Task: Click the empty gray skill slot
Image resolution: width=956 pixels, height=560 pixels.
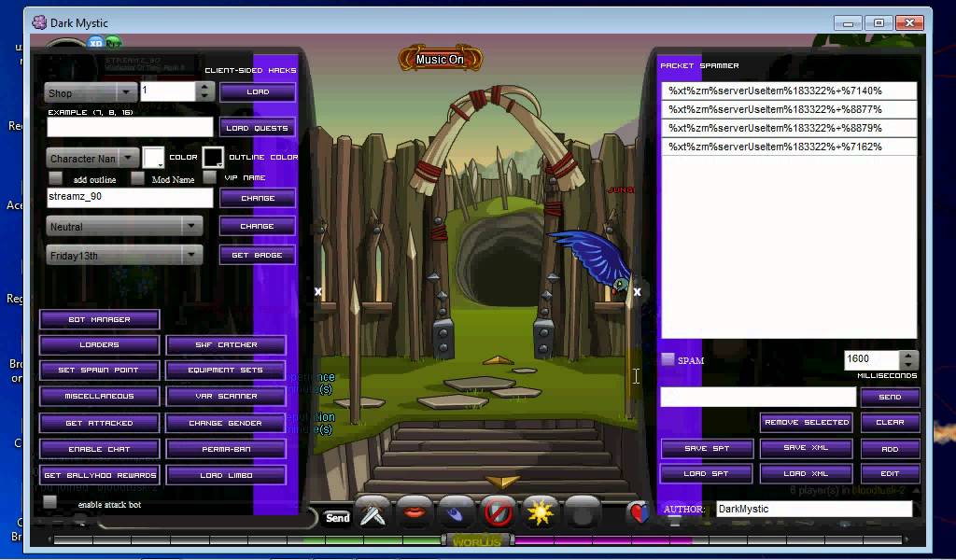Action: (583, 513)
